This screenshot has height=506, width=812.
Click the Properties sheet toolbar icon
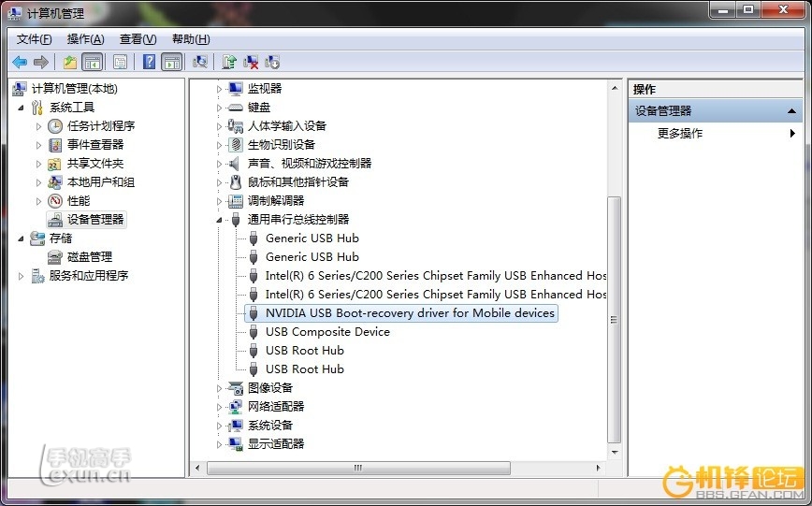120,62
